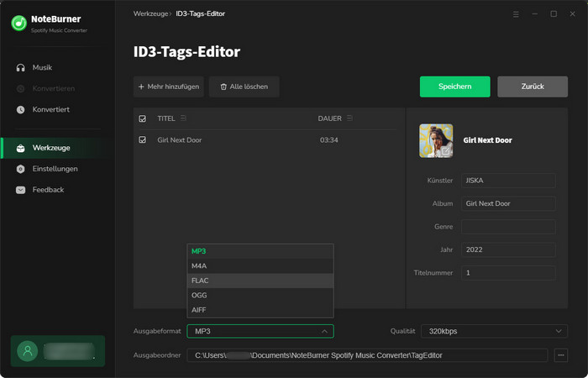Click the album cover thumbnail
This screenshot has height=378, width=588.
pos(436,140)
